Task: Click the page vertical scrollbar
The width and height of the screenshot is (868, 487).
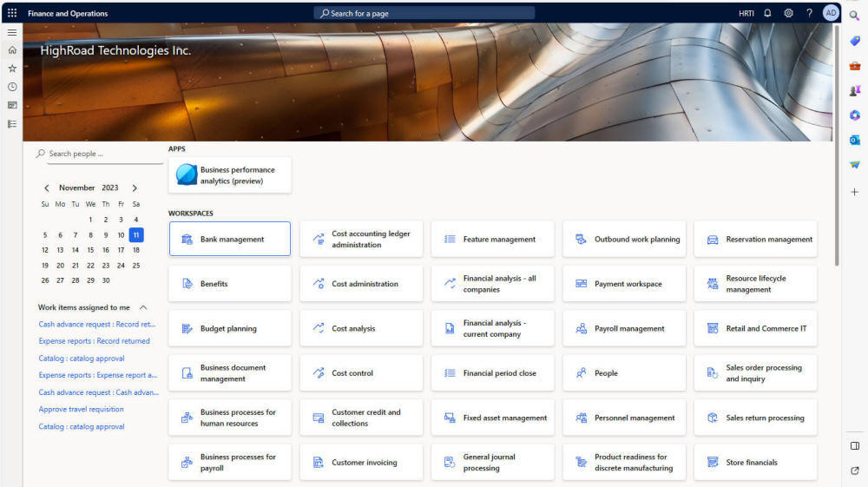Action: (837, 145)
